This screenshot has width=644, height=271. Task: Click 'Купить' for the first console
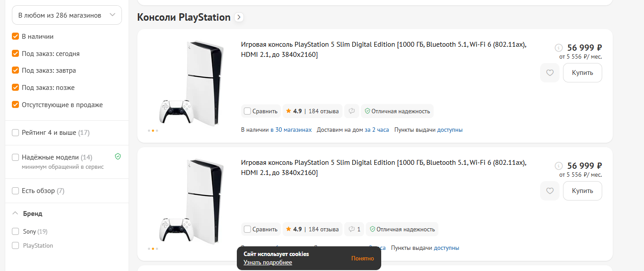[x=582, y=73]
